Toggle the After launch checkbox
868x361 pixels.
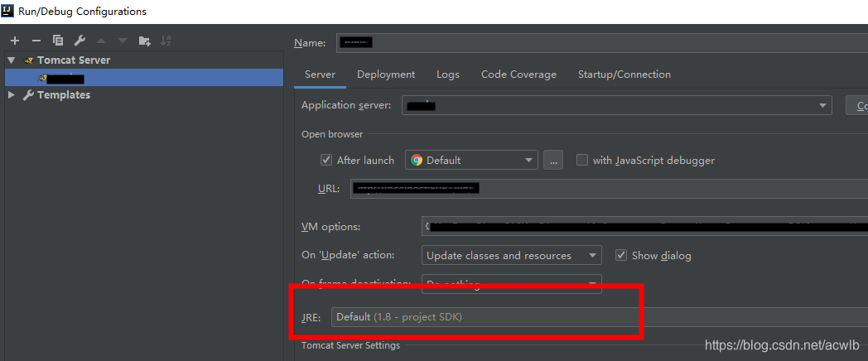coord(326,160)
